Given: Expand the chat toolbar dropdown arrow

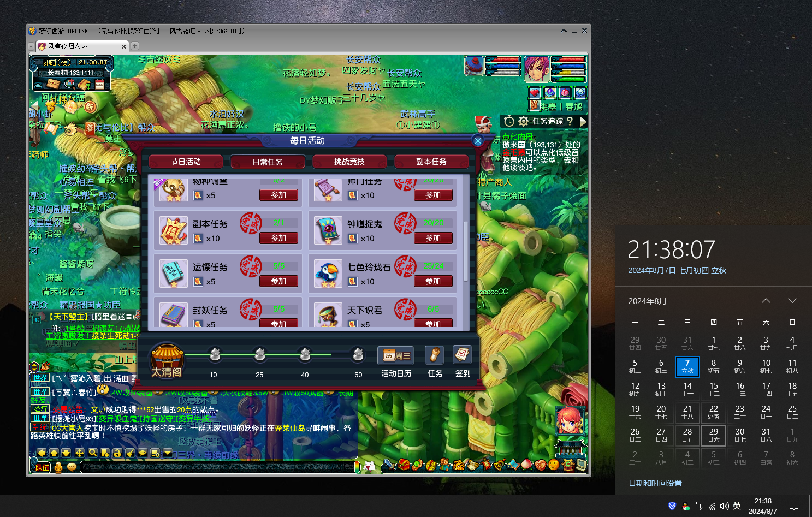Looking at the screenshot, I should pos(168,453).
